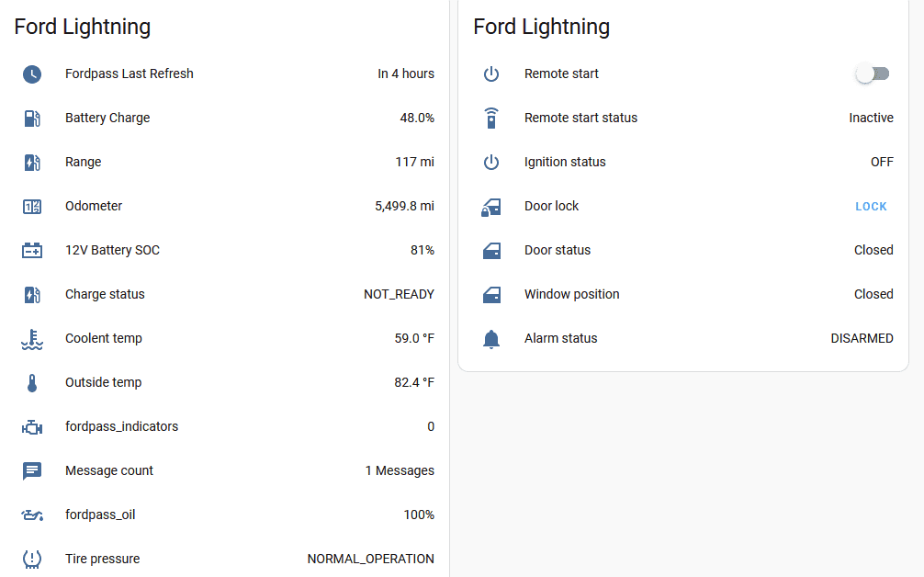924x577 pixels.
Task: Click the fordpass_oil oil can icon
Action: click(32, 515)
